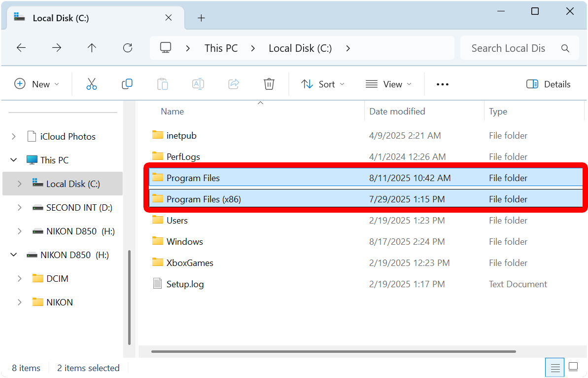
Task: Open a new tab with plus button
Action: tap(201, 18)
